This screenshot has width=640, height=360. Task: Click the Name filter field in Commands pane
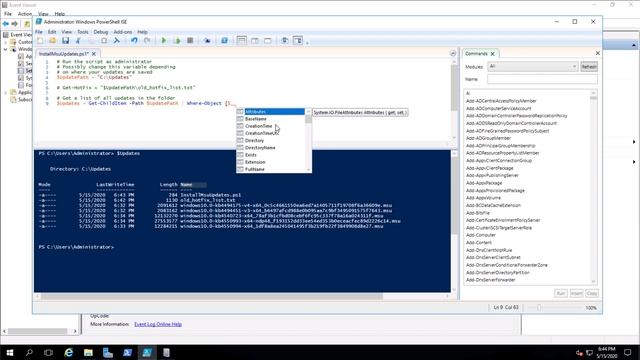click(542, 79)
